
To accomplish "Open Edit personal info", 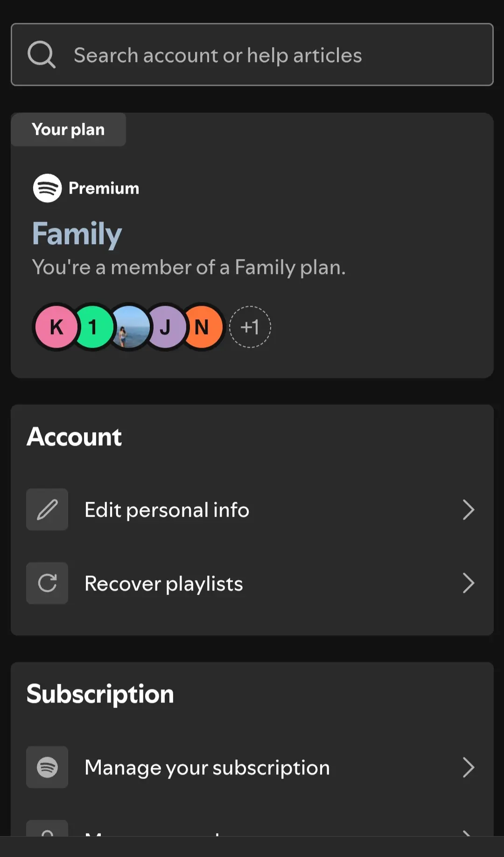I will click(252, 510).
